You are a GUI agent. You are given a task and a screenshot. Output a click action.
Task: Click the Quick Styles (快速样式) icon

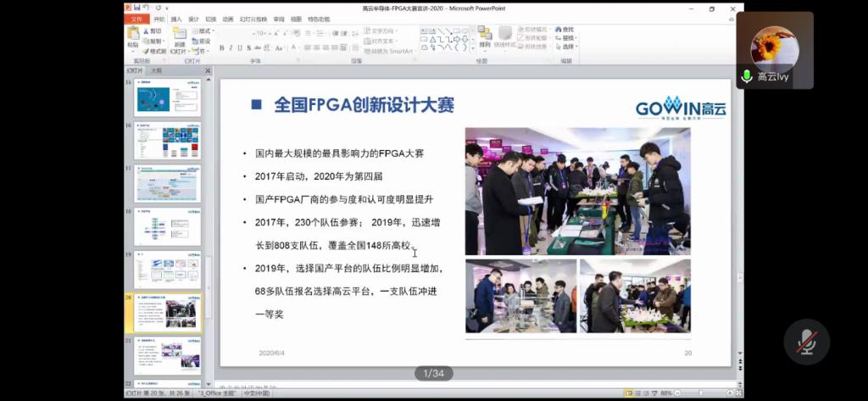[504, 36]
